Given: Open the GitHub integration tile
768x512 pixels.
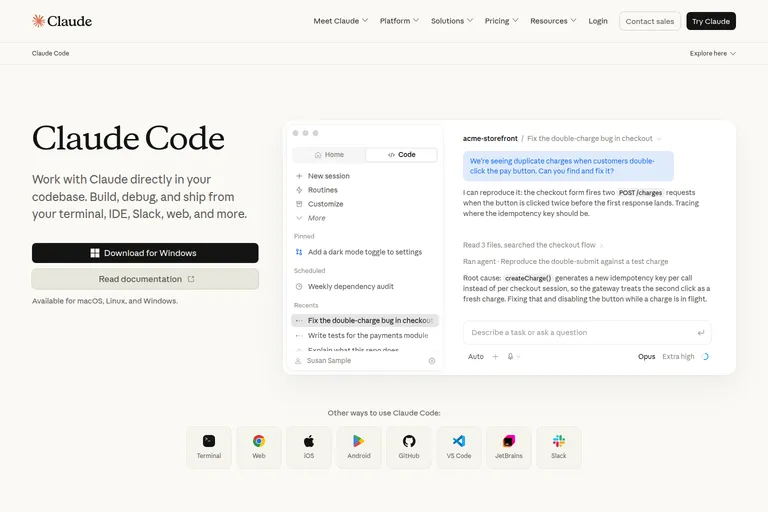Looking at the screenshot, I should click(x=408, y=447).
